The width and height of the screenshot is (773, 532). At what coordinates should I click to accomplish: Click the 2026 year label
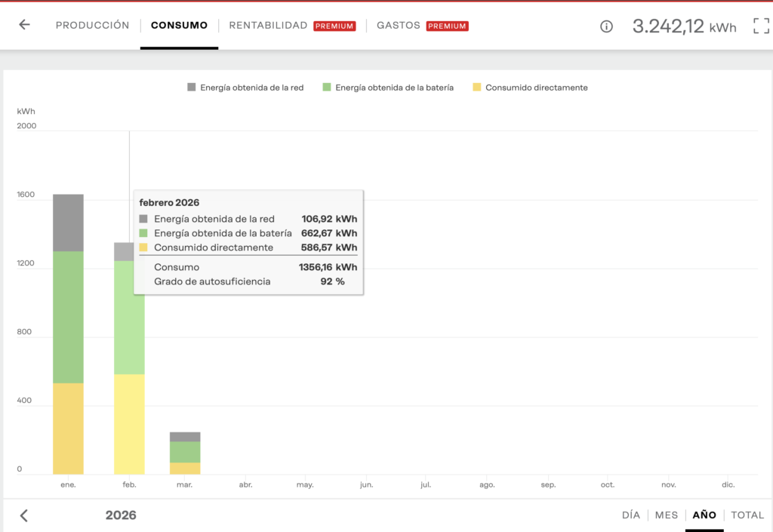(x=121, y=515)
